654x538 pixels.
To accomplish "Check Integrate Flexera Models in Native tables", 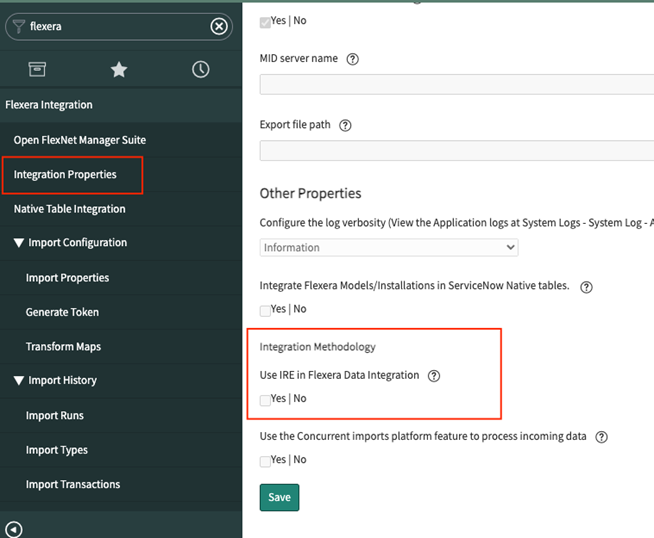I will (x=265, y=310).
